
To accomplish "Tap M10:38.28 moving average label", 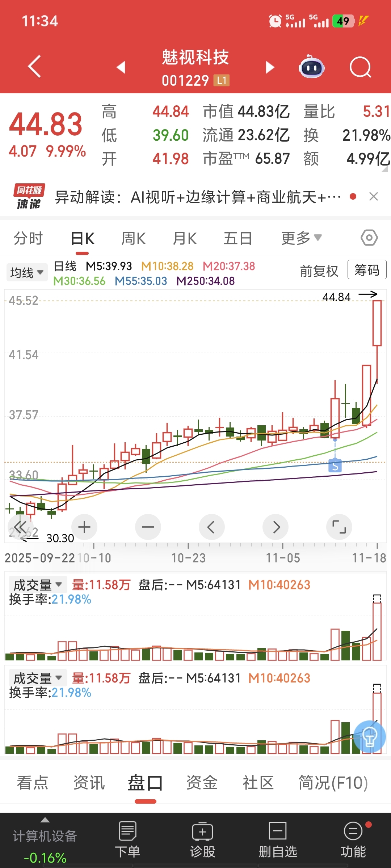I will tap(167, 267).
